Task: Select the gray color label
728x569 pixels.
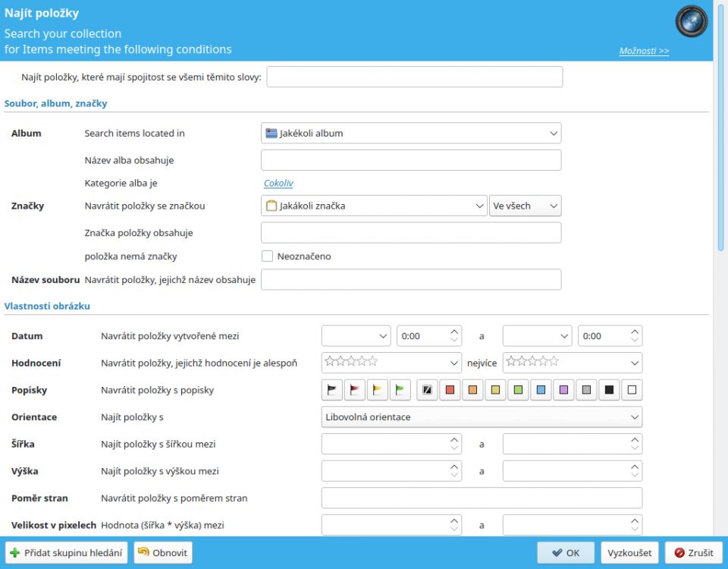Action: point(586,390)
